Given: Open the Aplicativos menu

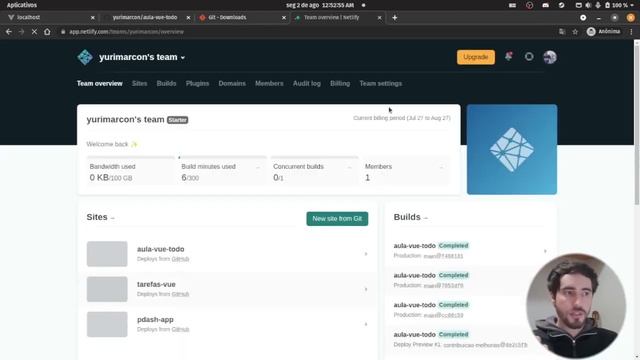Looking at the screenshot, I should (22, 5).
